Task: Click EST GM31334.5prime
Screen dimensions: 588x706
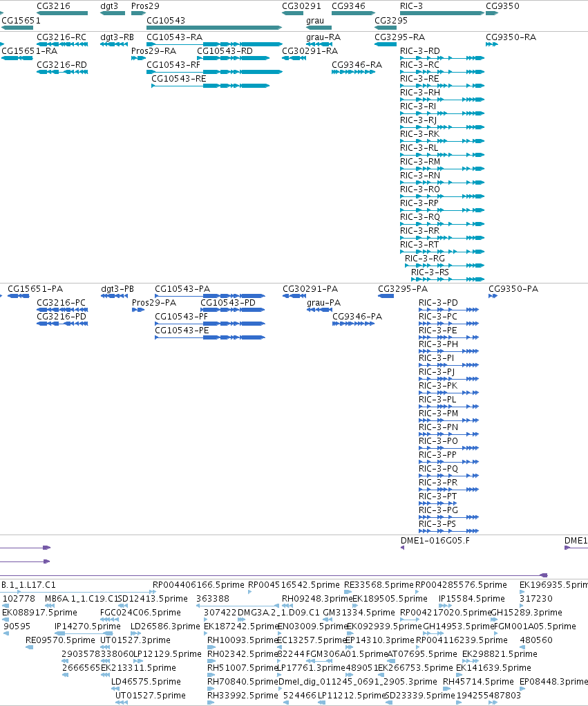Action: pos(359,613)
